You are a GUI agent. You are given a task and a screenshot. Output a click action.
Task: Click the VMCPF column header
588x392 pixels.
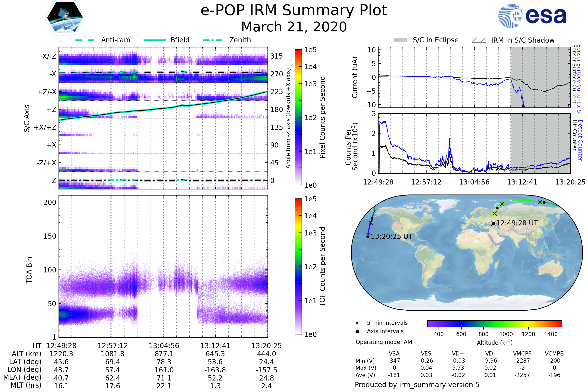click(x=522, y=354)
